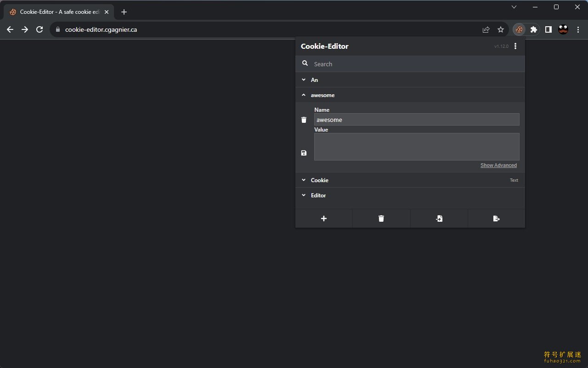The width and height of the screenshot is (588, 368).
Task: Edit the Name field containing awesome
Action: [x=417, y=120]
